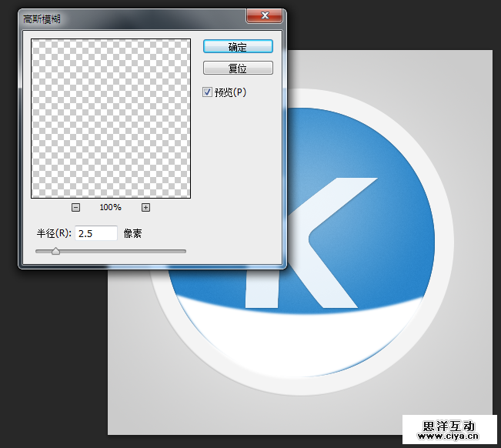Toggle the 预览(P) preview checkbox
This screenshot has height=448, width=501.
pos(208,92)
